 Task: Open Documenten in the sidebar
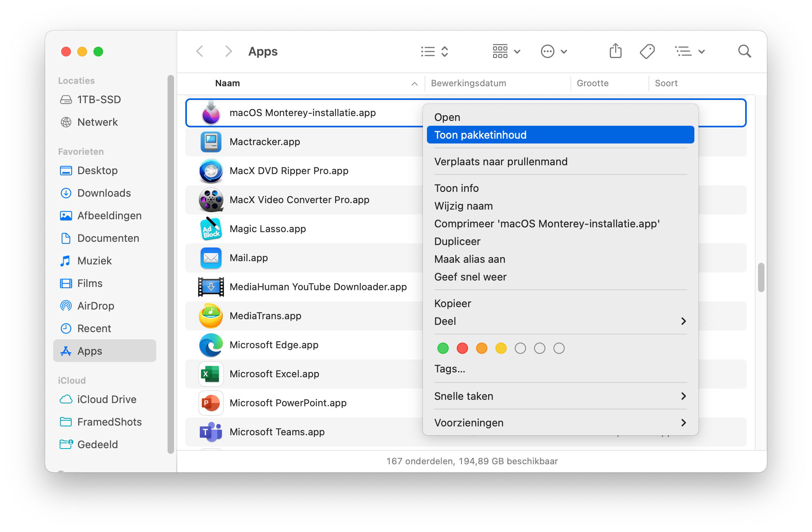[x=105, y=238]
